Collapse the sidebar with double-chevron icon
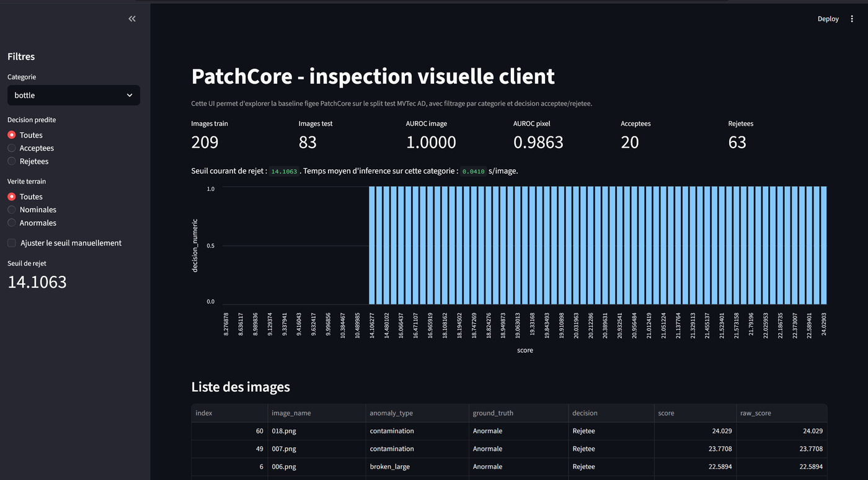 click(132, 19)
